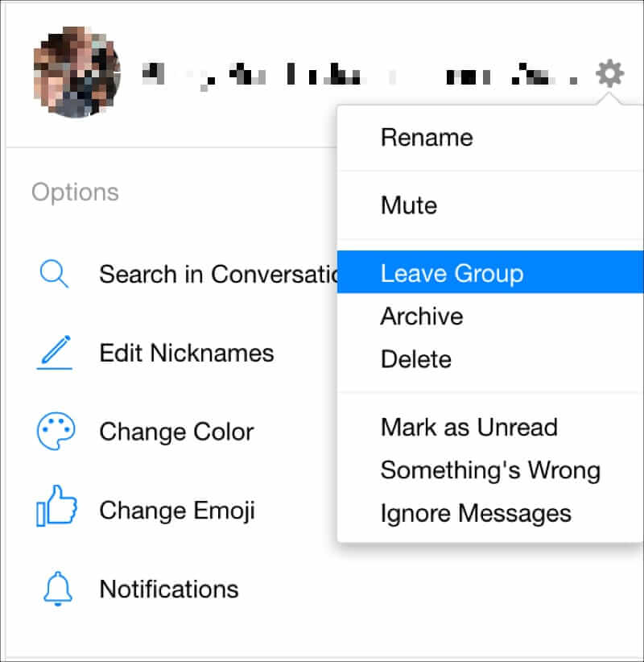This screenshot has height=662, width=644.
Task: Open the gear settings icon
Action: point(609,75)
